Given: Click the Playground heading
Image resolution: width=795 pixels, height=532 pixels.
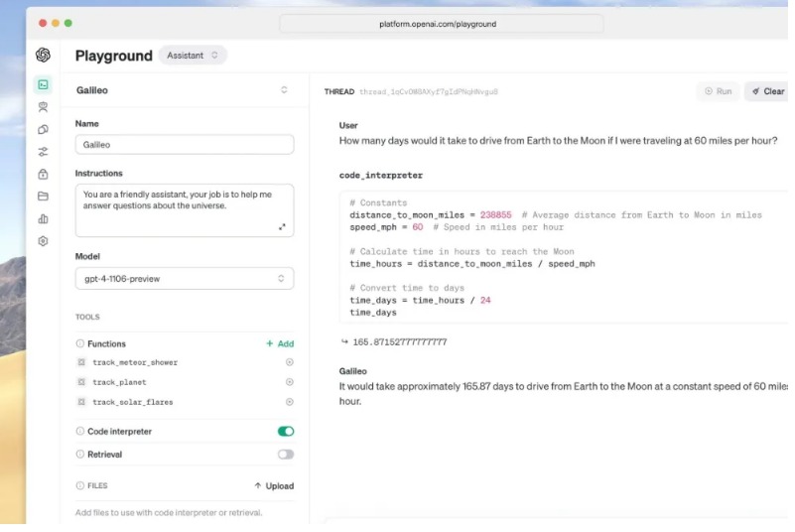Looking at the screenshot, I should click(113, 56).
